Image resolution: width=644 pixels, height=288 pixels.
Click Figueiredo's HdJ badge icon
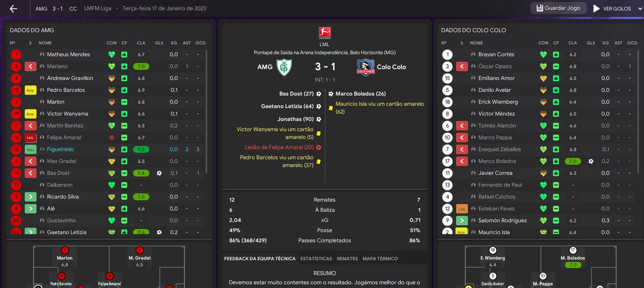click(30, 149)
